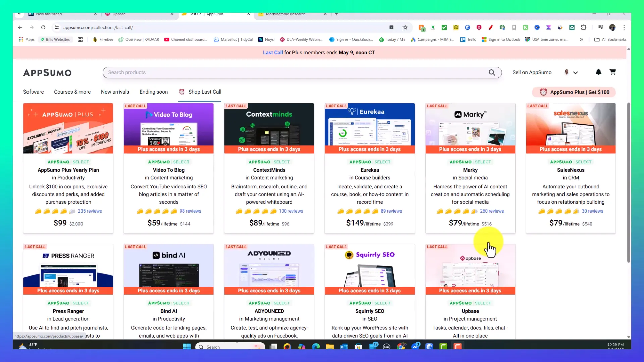
Task: Open New arrivals page
Action: coord(115,92)
